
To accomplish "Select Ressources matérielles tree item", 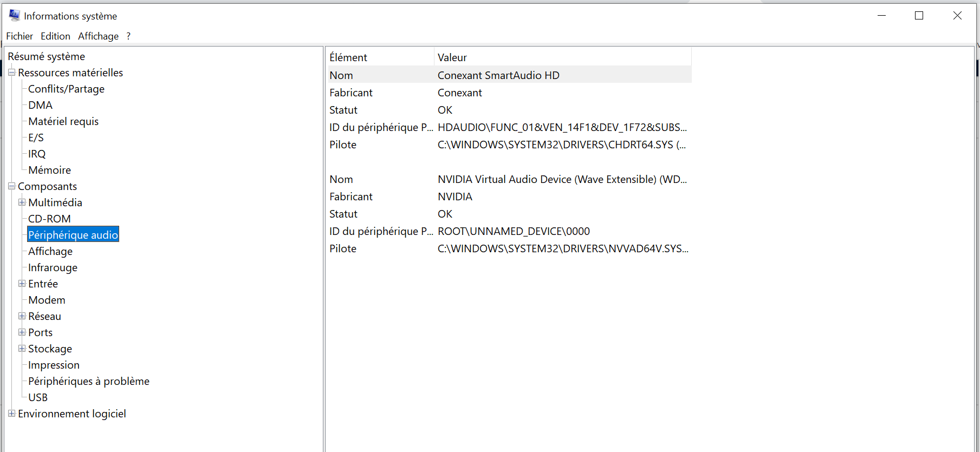I will (x=70, y=73).
